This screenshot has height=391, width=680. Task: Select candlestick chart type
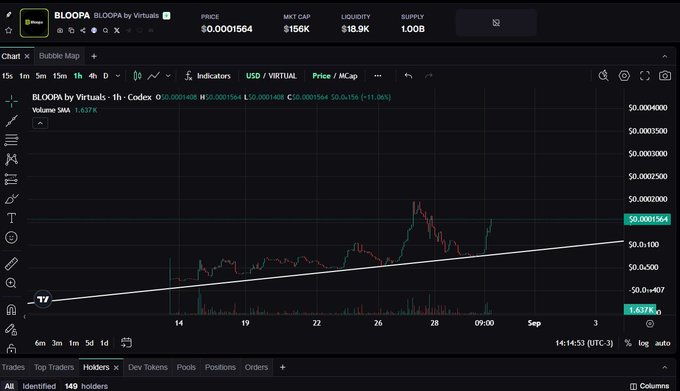pyautogui.click(x=137, y=76)
